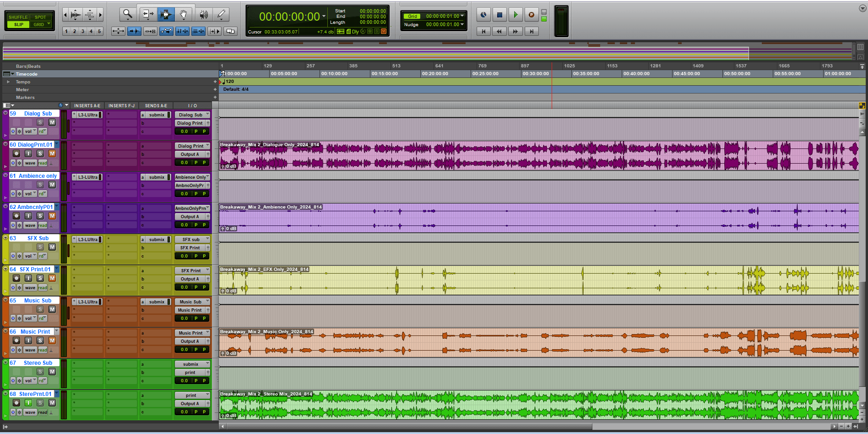
Task: Select the Zoomer magnifier tool
Action: (x=128, y=15)
